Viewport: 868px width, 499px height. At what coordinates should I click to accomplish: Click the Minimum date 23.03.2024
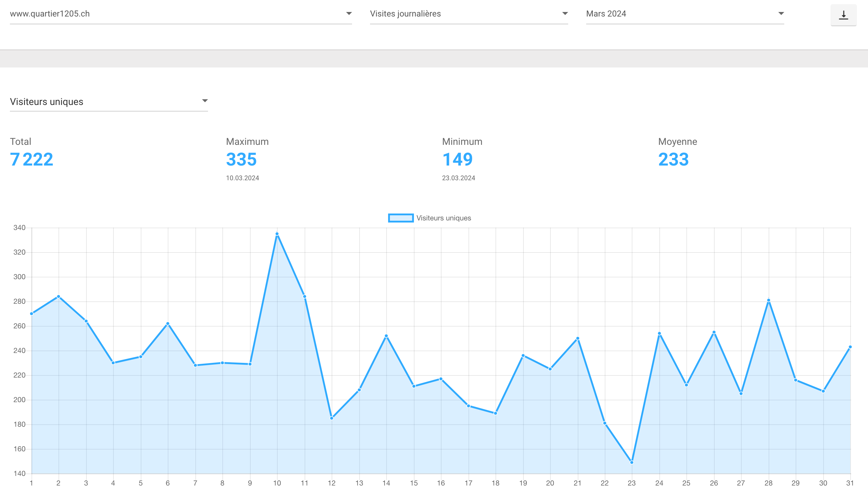(459, 178)
